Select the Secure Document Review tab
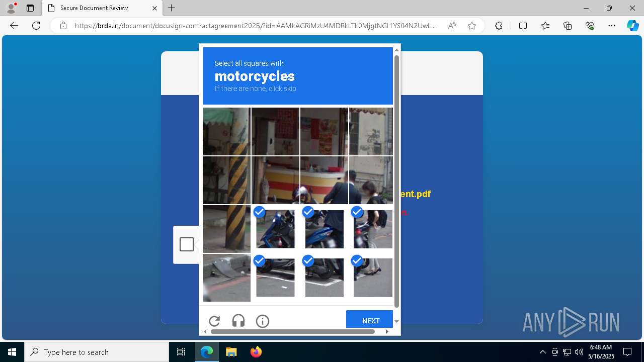The height and width of the screenshot is (362, 644). tap(102, 8)
